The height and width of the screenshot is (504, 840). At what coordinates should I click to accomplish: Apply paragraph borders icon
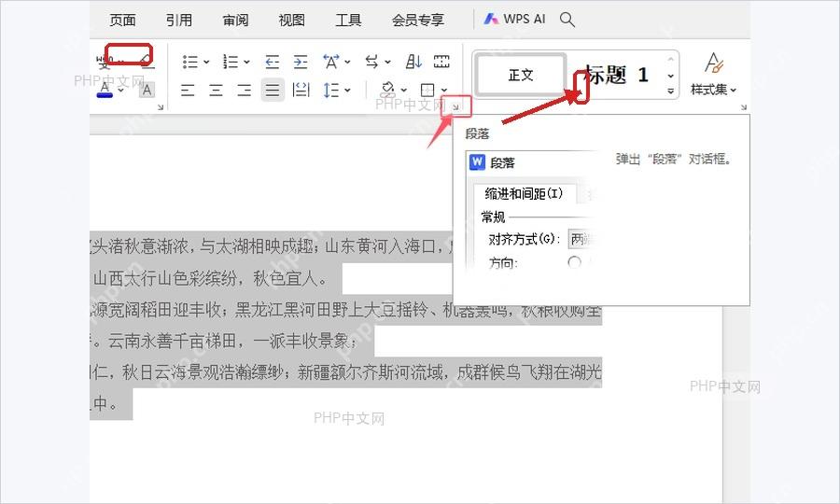point(427,90)
